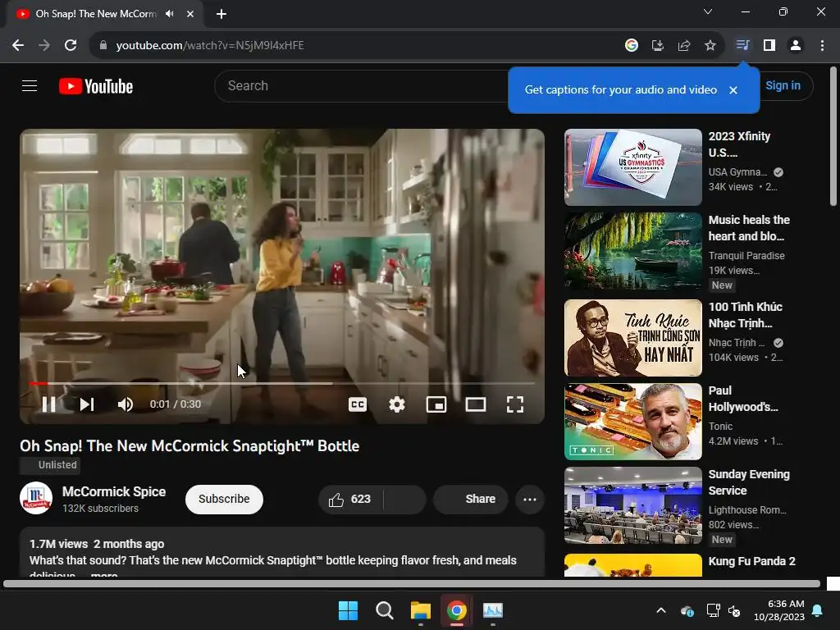Open Chrome profile icon
Screen dimensions: 840x630
[x=796, y=46]
